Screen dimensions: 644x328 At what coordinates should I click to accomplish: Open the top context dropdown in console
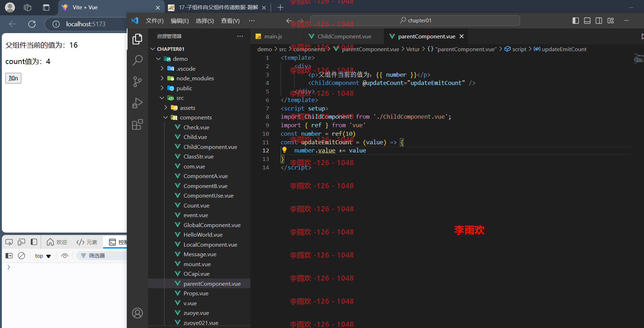pos(43,256)
